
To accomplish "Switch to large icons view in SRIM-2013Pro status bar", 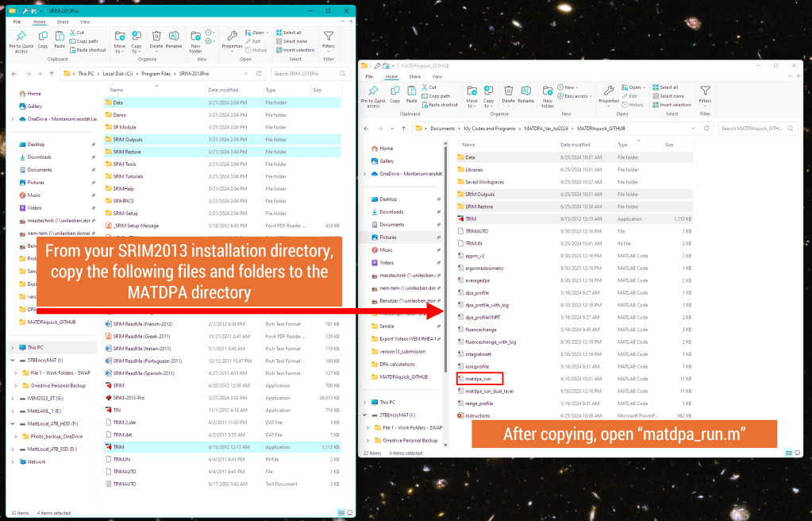I will 351,512.
